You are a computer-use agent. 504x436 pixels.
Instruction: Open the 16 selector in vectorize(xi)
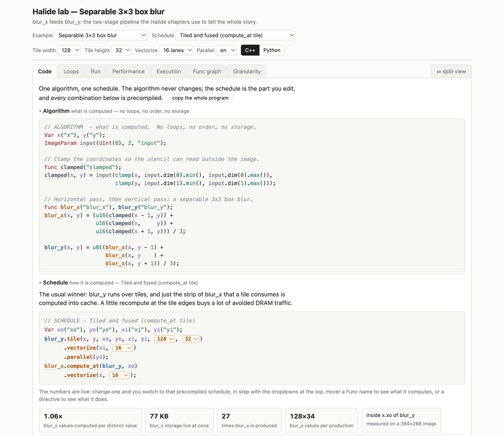(x=123, y=348)
